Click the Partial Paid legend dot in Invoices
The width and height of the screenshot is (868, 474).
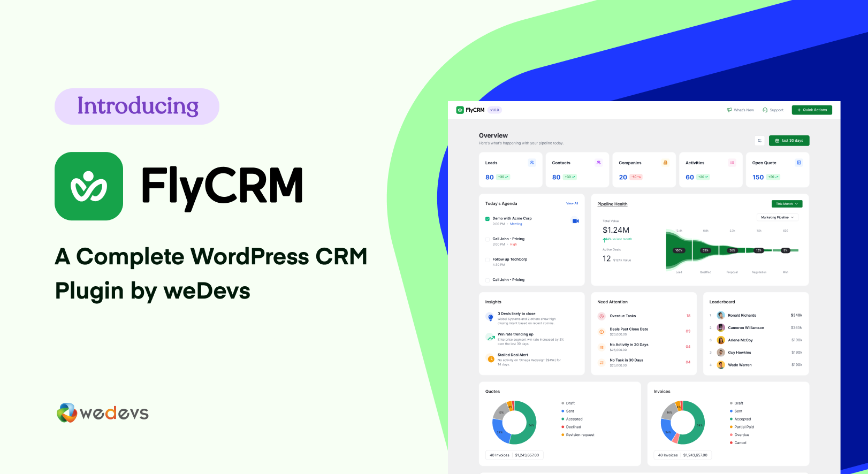tap(731, 427)
